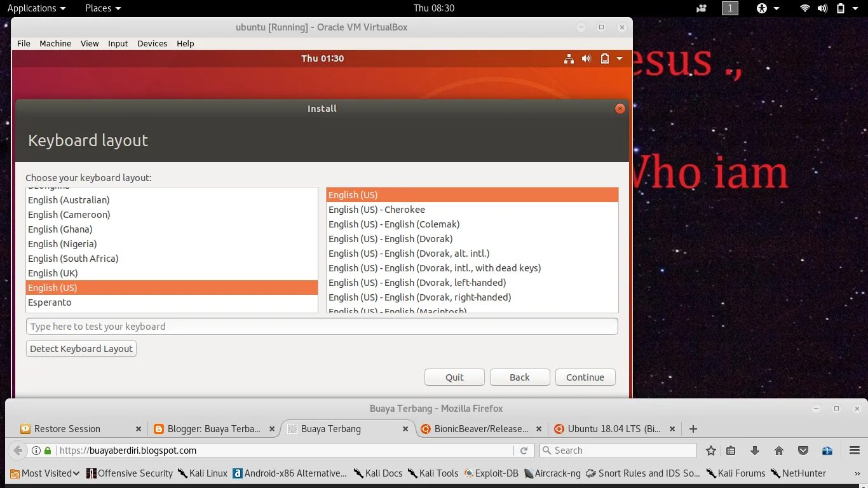Switch to Blogger: Buaya Terbang tab
868x488 pixels.
pyautogui.click(x=214, y=429)
